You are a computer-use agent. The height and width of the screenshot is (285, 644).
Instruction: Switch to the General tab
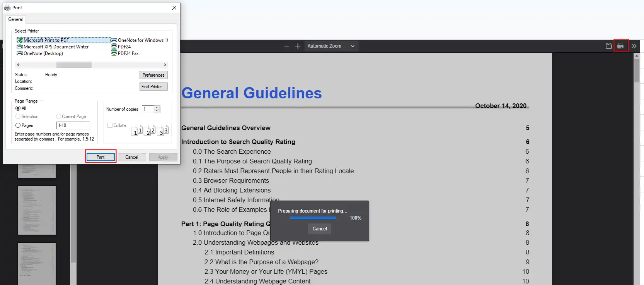coord(15,19)
